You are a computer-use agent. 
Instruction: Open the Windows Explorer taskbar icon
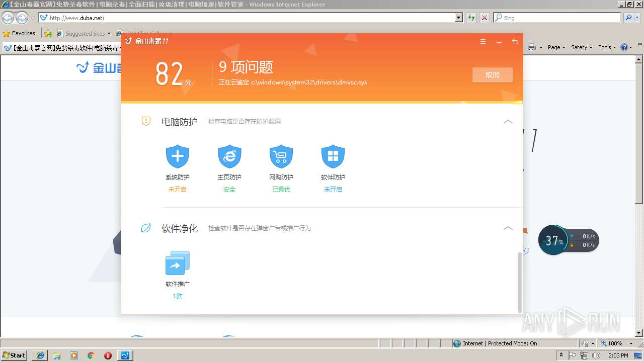coord(57,355)
